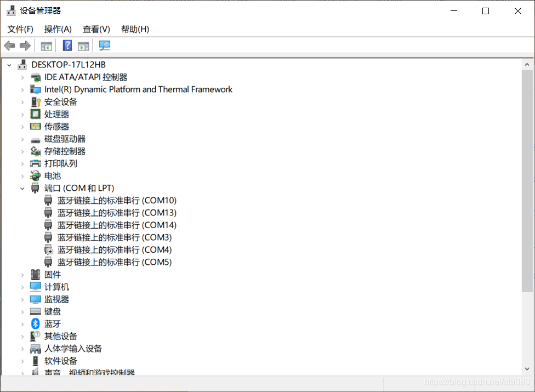Click the IDE ATA/ATAPI 控制器 device icon
Viewport: 535px width, 392px height.
coord(36,77)
